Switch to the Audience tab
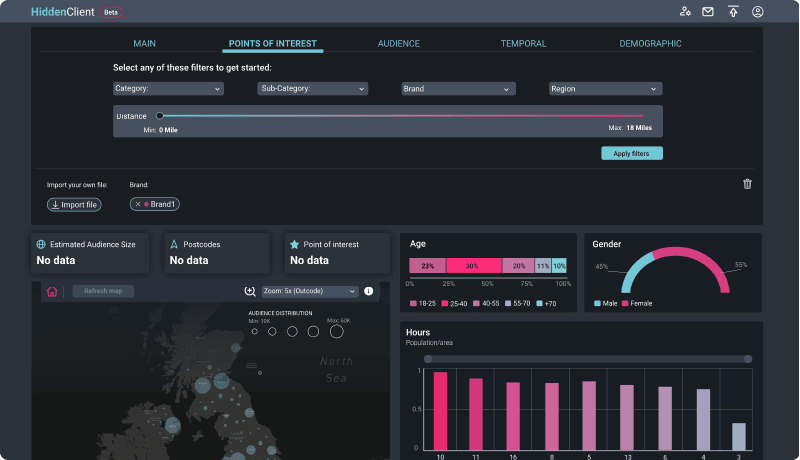 (398, 44)
